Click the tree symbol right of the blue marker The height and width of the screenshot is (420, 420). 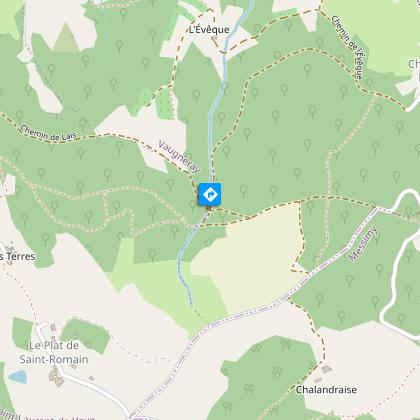(244, 191)
